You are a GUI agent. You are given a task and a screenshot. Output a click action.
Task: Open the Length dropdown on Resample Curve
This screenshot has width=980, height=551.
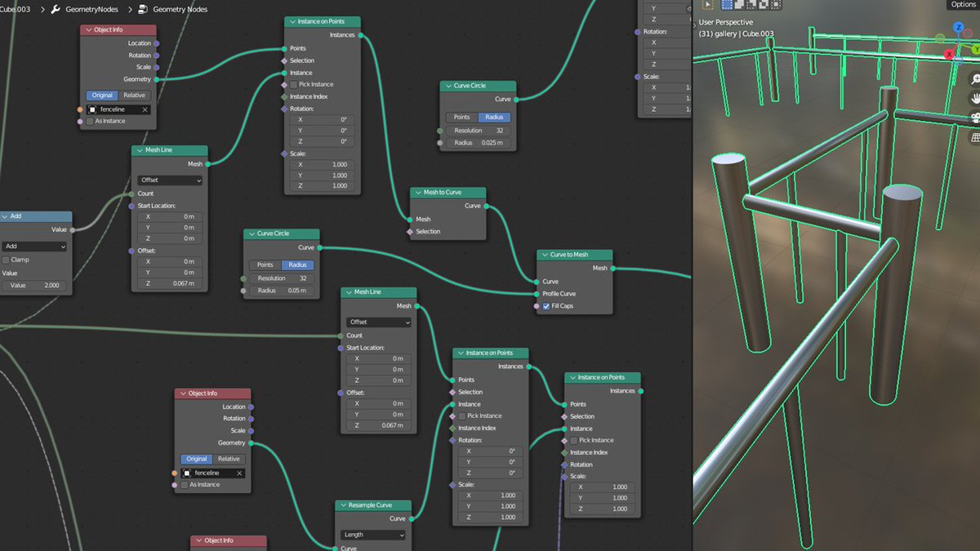pos(372,534)
